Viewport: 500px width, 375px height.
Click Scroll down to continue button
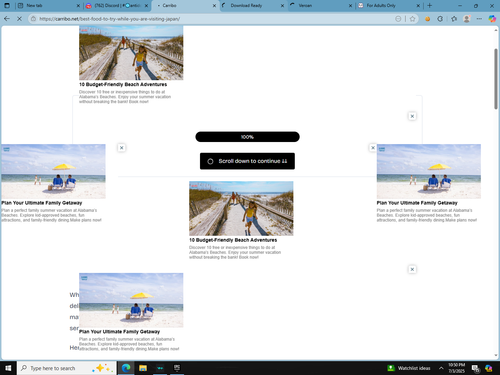pos(247,161)
